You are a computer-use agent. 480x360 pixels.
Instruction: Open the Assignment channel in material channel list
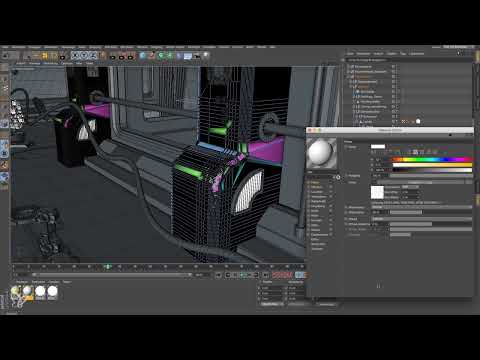pyautogui.click(x=317, y=249)
